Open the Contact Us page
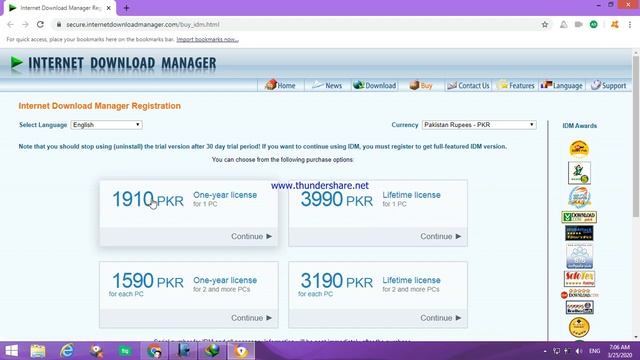This screenshot has width=640, height=360. coord(468,85)
